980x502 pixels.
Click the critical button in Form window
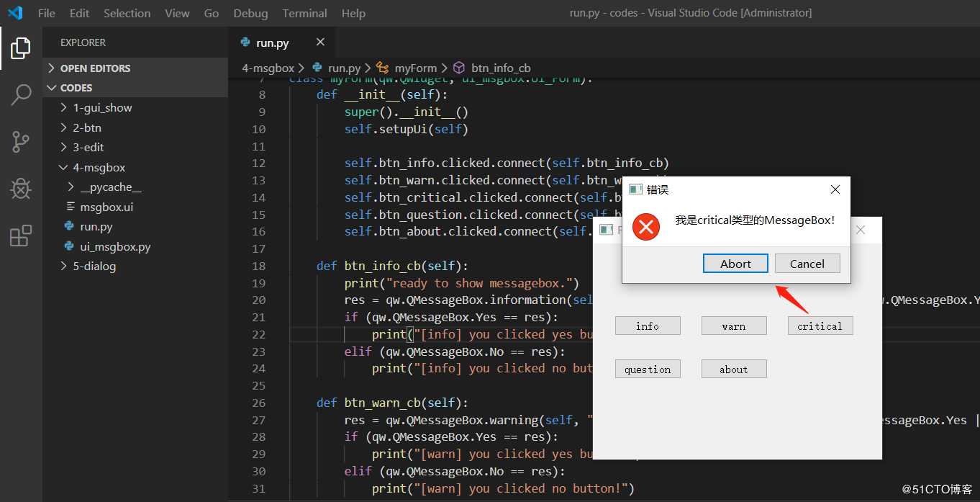(820, 326)
